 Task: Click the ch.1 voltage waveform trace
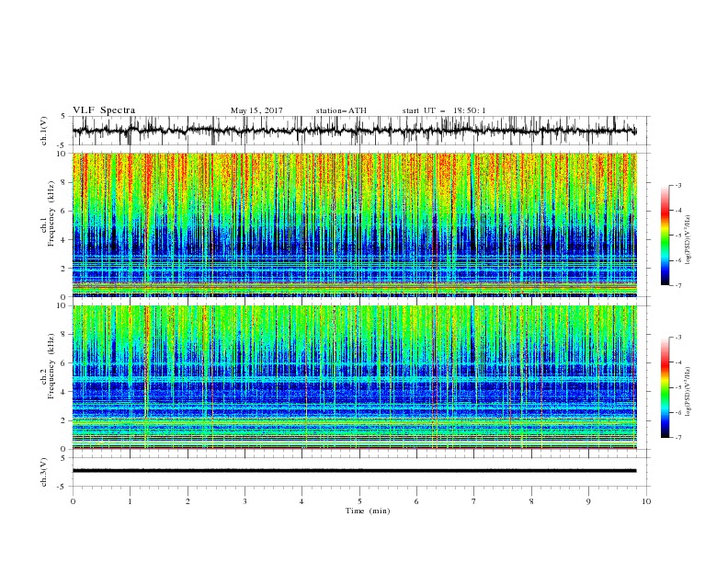pyautogui.click(x=354, y=131)
